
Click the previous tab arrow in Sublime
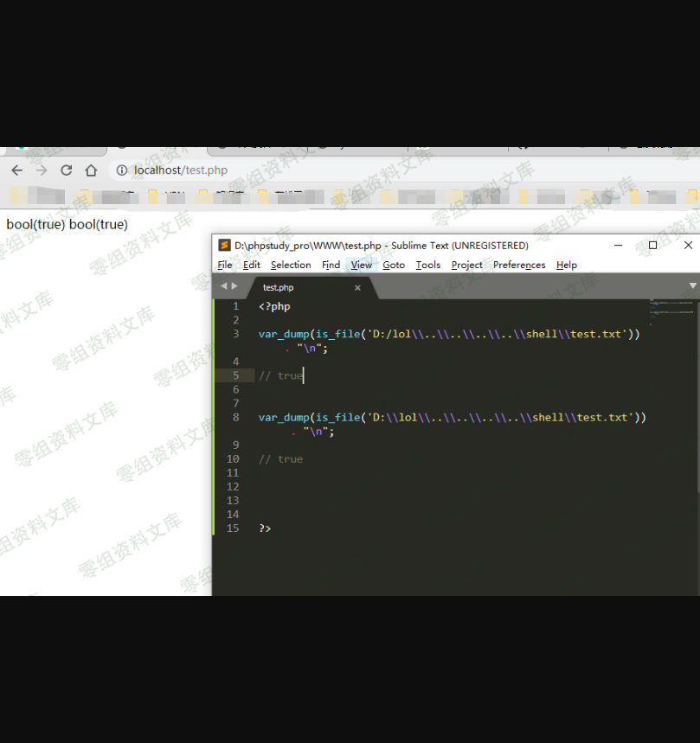tap(223, 286)
